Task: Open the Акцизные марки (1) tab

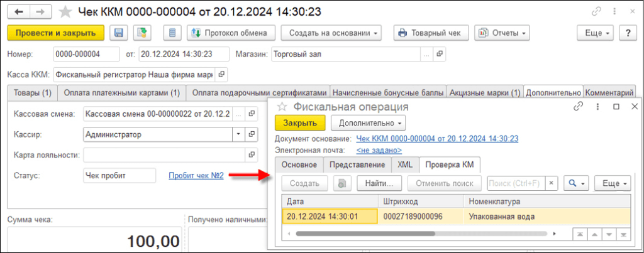Action: point(484,92)
